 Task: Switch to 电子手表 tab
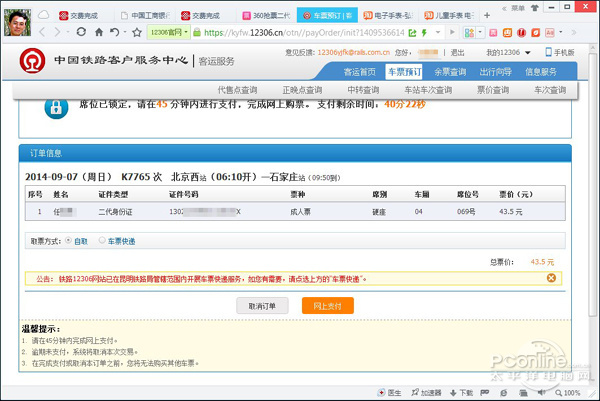[389, 15]
